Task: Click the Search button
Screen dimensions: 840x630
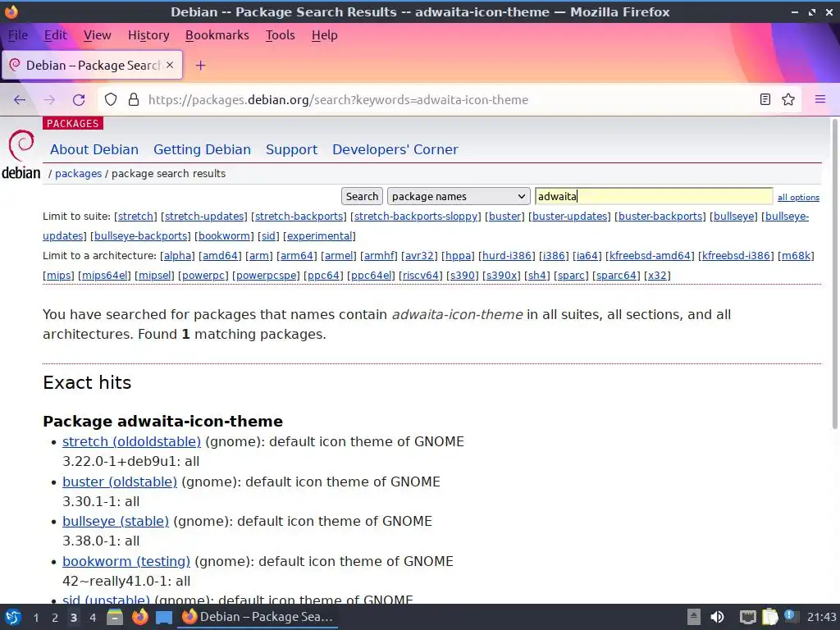Action: coord(362,196)
